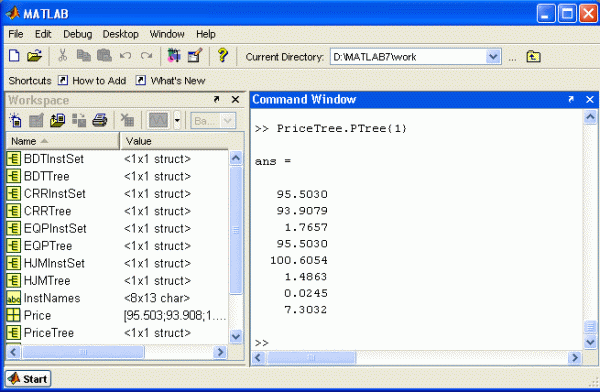Sort the Workspace by Name column

point(62,141)
